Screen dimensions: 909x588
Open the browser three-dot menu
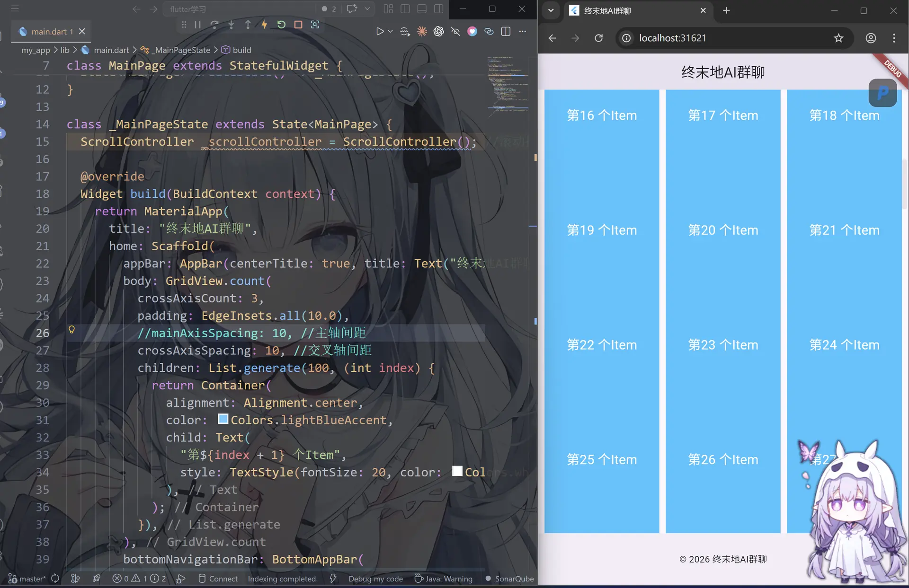point(894,38)
